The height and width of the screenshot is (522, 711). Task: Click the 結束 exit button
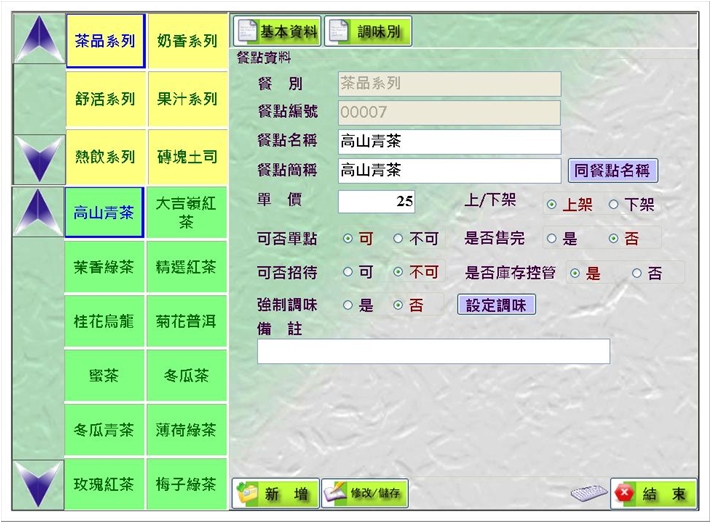pyautogui.click(x=653, y=494)
